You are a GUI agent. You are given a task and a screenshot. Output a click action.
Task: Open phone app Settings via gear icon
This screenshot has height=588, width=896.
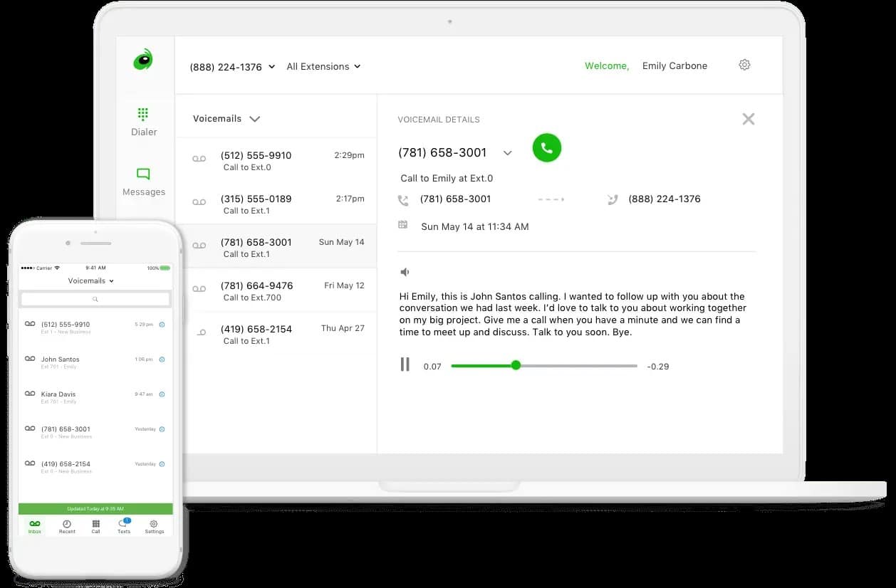(154, 525)
